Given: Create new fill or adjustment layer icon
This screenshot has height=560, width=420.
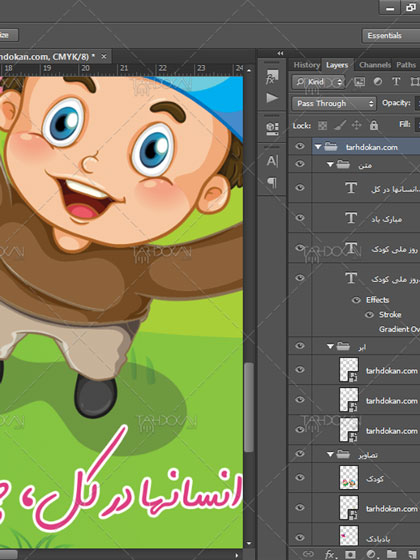Looking at the screenshot, I should [371, 554].
